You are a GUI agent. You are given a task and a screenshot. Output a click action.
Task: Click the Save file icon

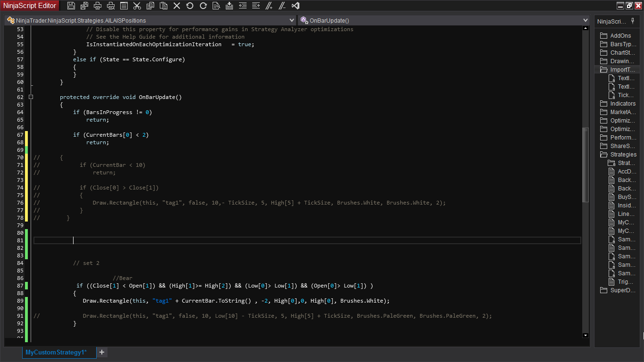[x=71, y=6]
